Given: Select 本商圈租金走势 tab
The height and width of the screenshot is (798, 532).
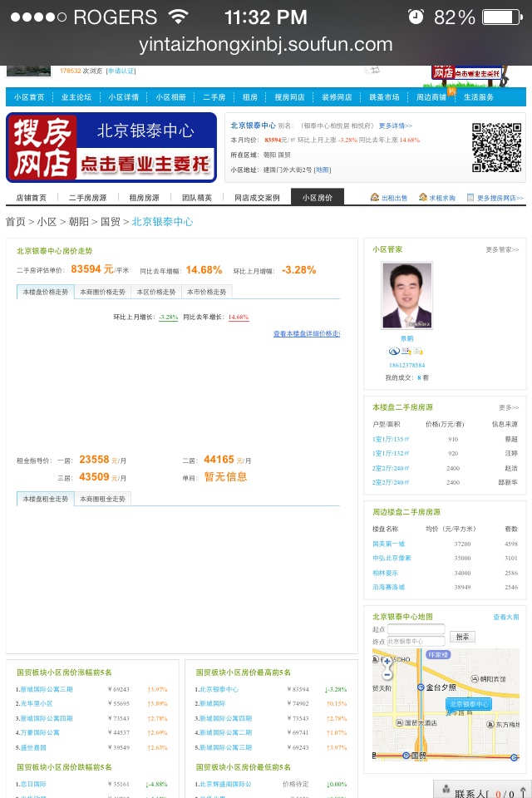Looking at the screenshot, I should click(102, 500).
